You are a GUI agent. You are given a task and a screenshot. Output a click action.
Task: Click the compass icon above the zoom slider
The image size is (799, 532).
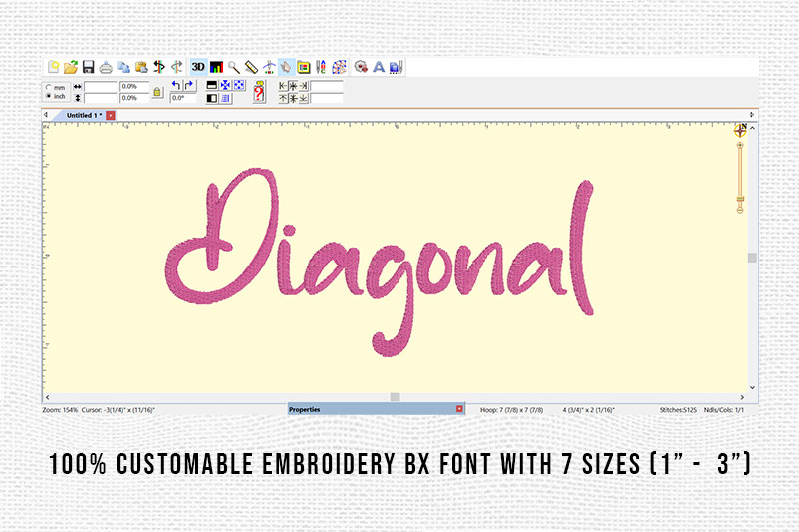click(x=740, y=131)
